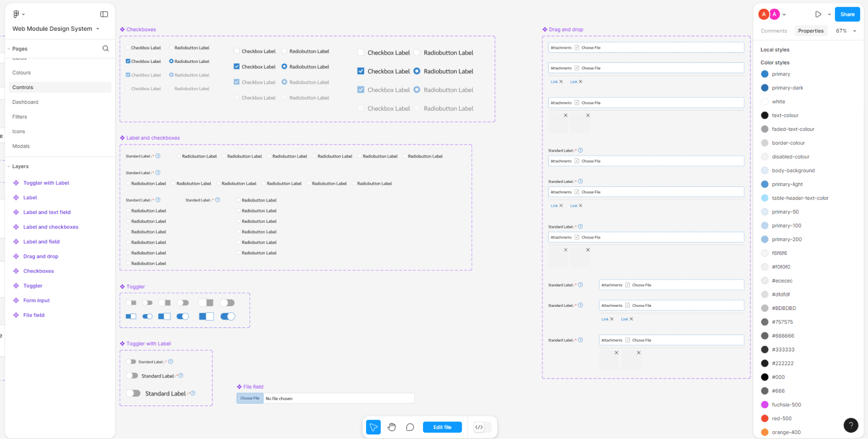Activate the hand tool
The height and width of the screenshot is (439, 868).
pyautogui.click(x=392, y=427)
